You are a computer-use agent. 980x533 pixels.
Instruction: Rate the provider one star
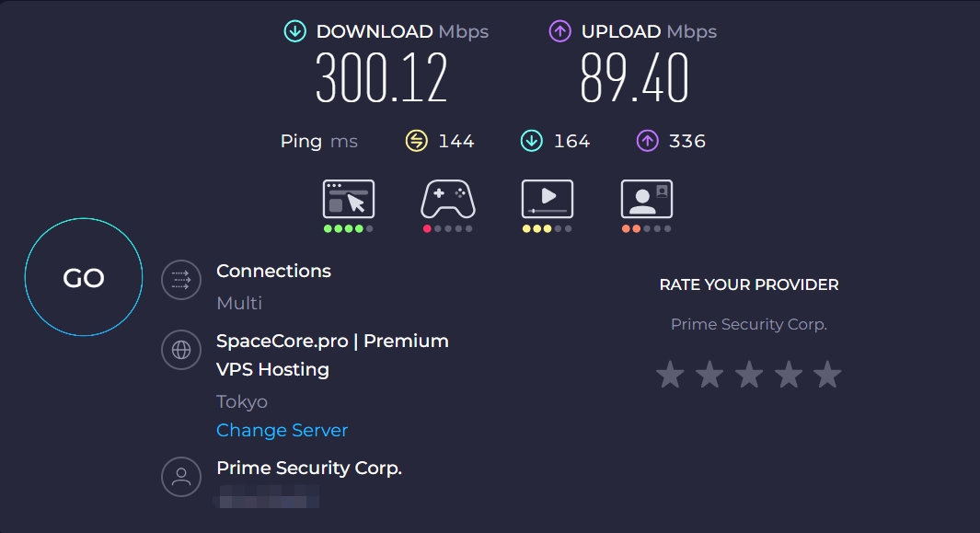pos(670,375)
